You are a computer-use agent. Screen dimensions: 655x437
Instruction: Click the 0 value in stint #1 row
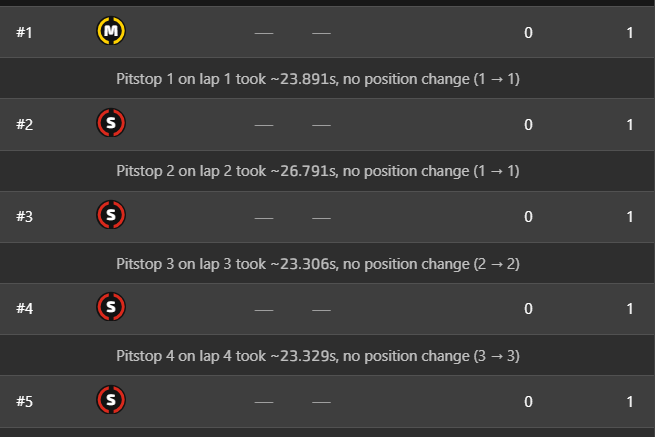pos(528,33)
